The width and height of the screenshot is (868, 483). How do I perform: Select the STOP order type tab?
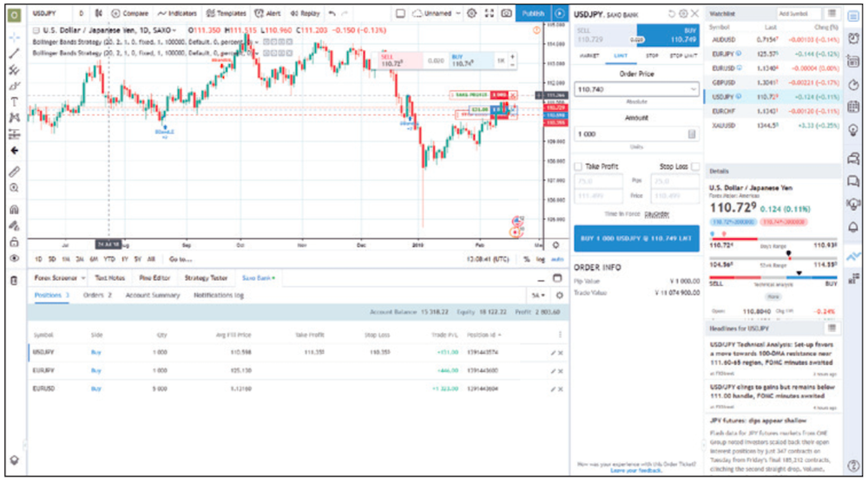652,55
